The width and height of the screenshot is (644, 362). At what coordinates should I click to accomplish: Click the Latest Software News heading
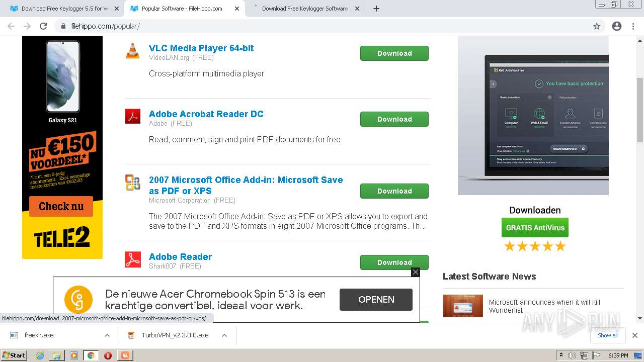[489, 277]
